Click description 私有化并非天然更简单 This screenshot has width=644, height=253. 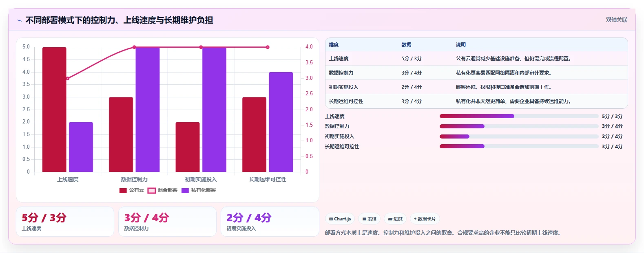click(x=514, y=101)
